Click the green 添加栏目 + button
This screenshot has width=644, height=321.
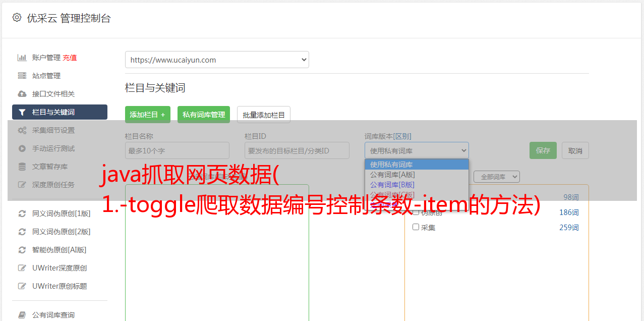pos(148,115)
